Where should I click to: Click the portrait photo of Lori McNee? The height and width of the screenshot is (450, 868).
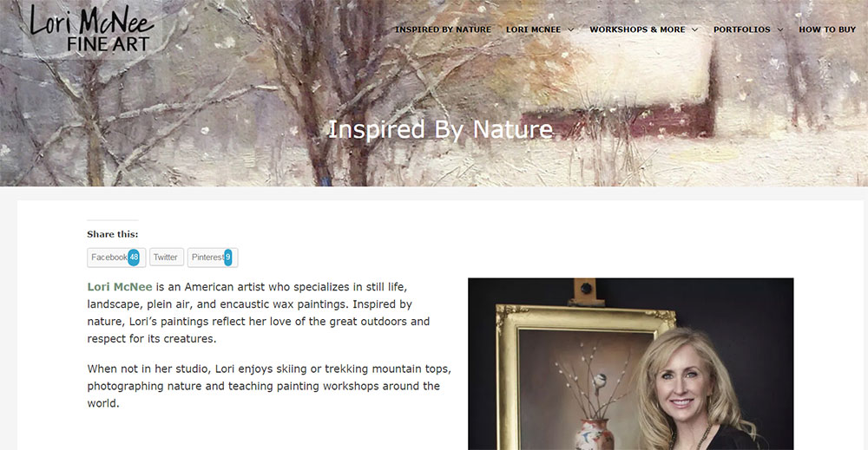pyautogui.click(x=630, y=364)
